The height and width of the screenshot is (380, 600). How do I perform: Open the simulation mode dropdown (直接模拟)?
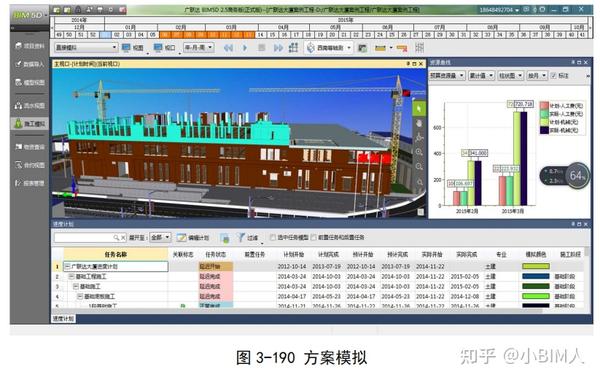(86, 47)
